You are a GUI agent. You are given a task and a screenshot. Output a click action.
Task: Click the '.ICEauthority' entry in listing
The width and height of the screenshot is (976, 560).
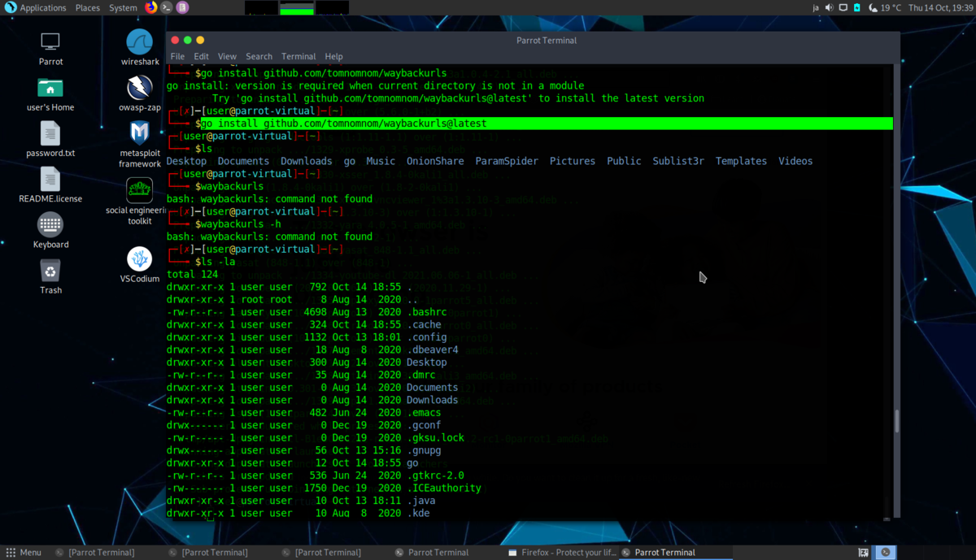pyautogui.click(x=444, y=488)
